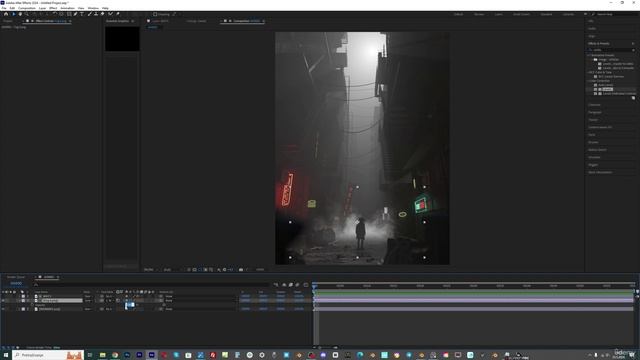Switch to the Essential Graphics tab
Screen dimensions: 640x360
118,21
